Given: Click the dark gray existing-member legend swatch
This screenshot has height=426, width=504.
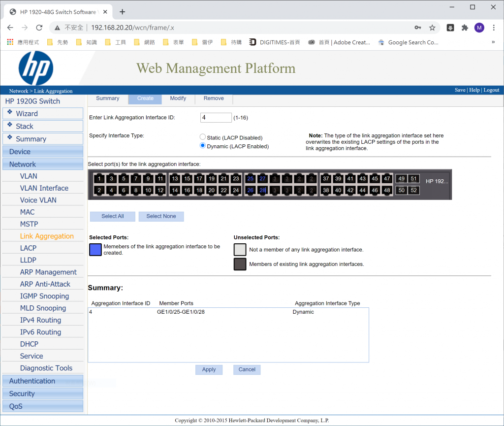Looking at the screenshot, I should click(x=240, y=264).
